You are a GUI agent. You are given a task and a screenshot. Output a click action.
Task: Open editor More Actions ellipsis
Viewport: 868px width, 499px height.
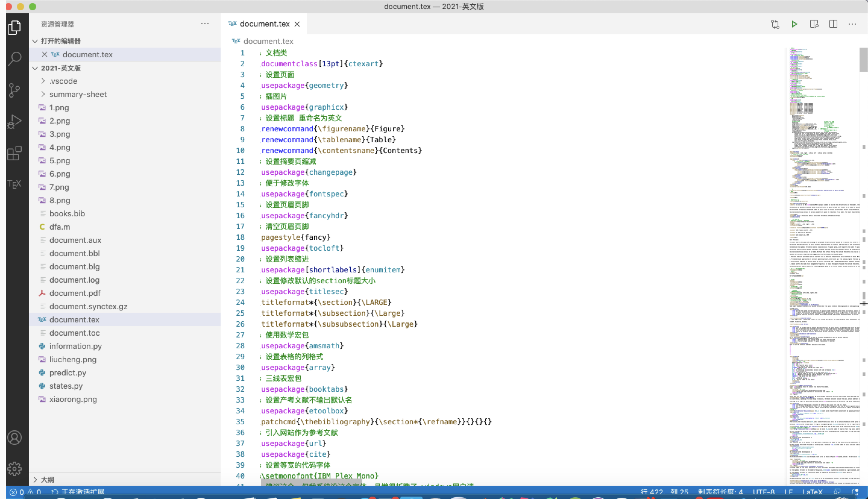click(x=852, y=24)
